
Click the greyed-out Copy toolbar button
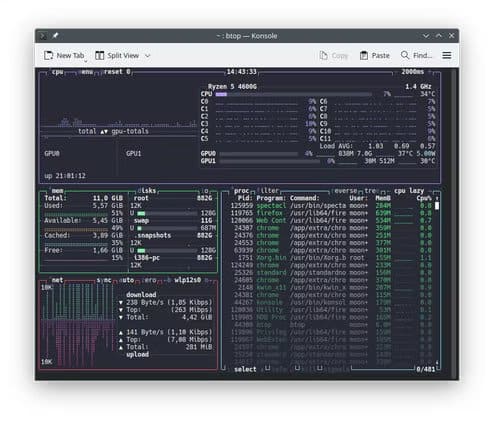point(333,55)
